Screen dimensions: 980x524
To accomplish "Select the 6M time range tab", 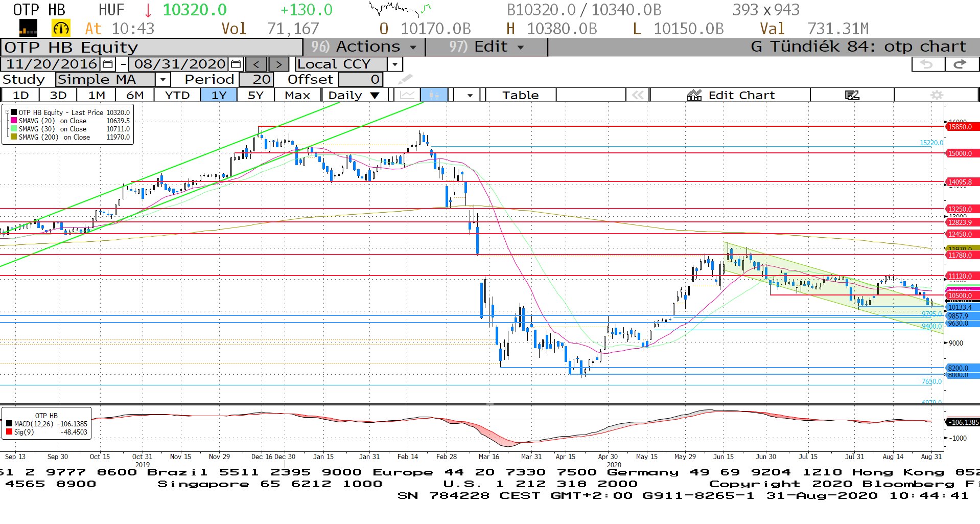I will 135,95.
